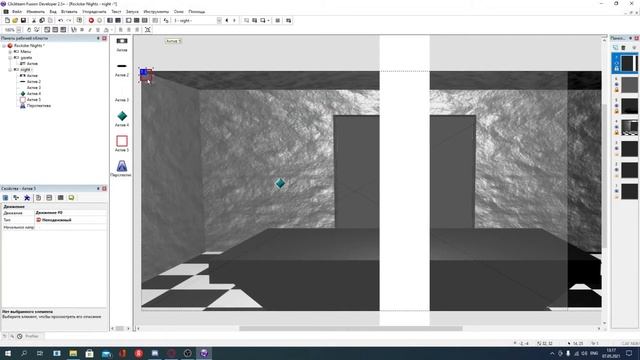Open Movement tab in properties panel
Viewport: 640px width, 360px height.
[x=27, y=198]
